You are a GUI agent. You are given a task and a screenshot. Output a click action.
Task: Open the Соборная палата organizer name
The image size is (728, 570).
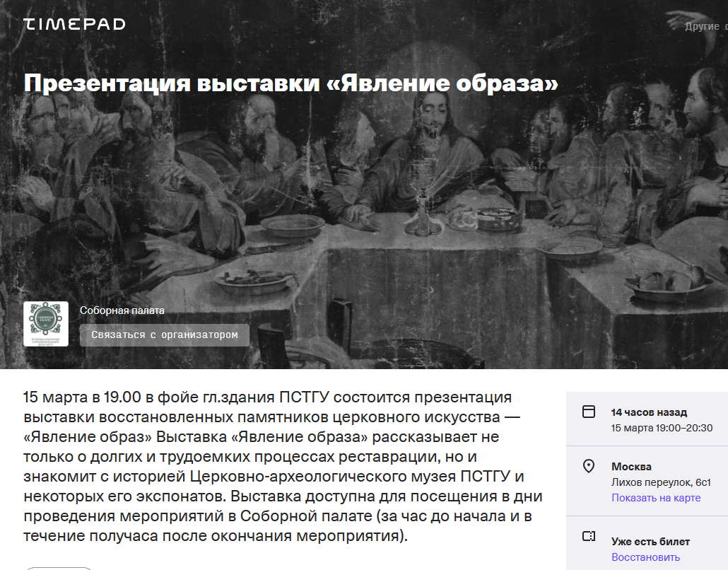tap(122, 310)
